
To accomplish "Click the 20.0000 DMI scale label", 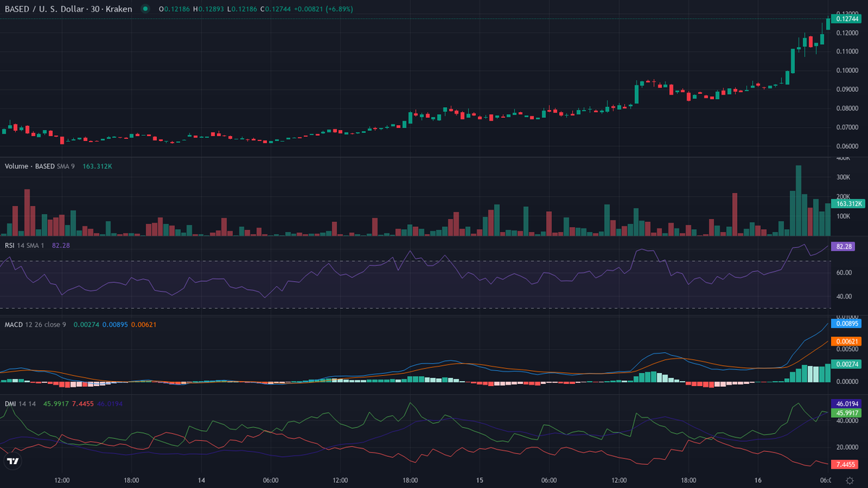I will (848, 449).
